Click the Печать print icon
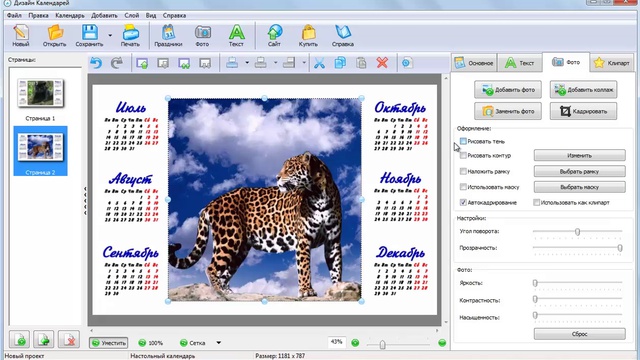The width and height of the screenshot is (640, 360). pos(130,35)
